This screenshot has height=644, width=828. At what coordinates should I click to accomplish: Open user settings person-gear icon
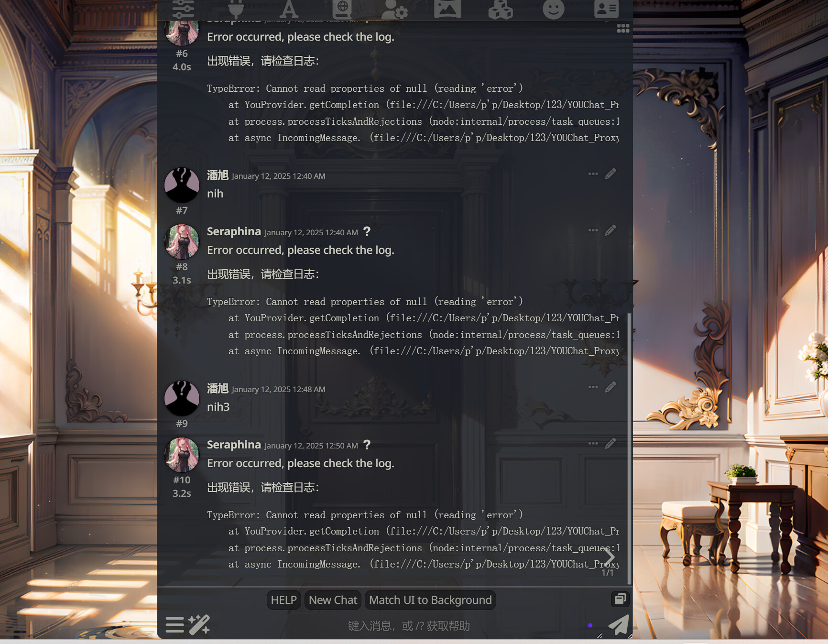coord(394,9)
